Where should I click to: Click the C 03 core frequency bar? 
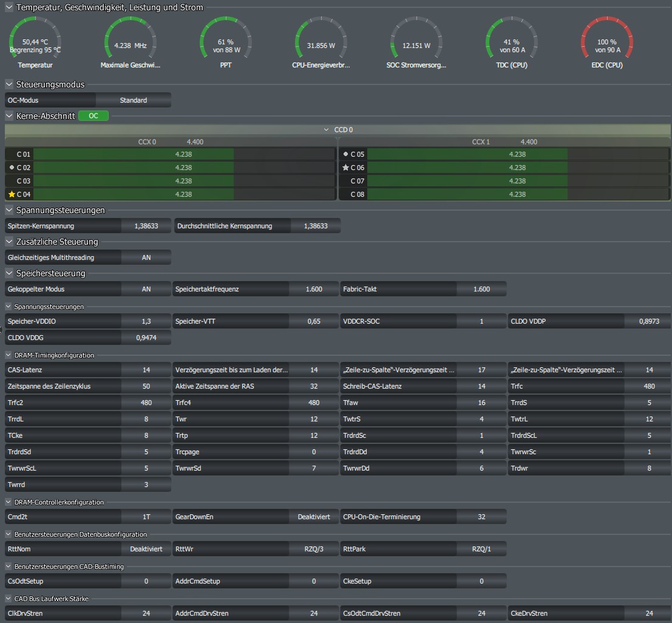pyautogui.click(x=184, y=181)
